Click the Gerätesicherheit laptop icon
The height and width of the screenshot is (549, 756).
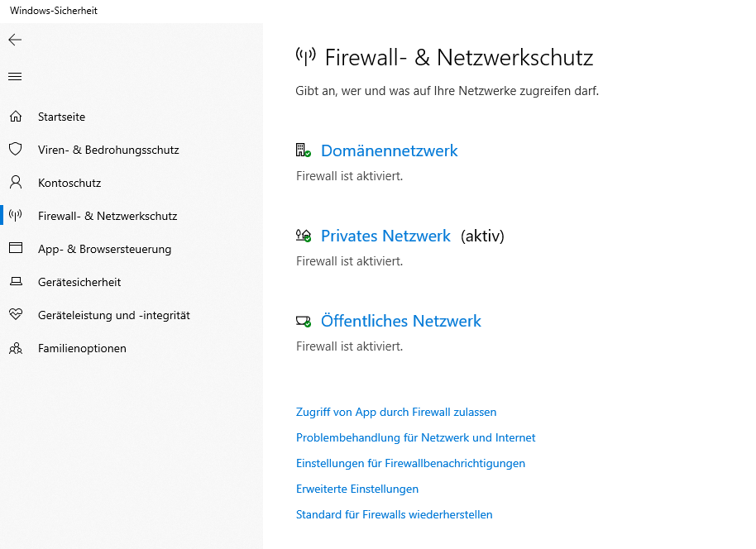point(15,282)
